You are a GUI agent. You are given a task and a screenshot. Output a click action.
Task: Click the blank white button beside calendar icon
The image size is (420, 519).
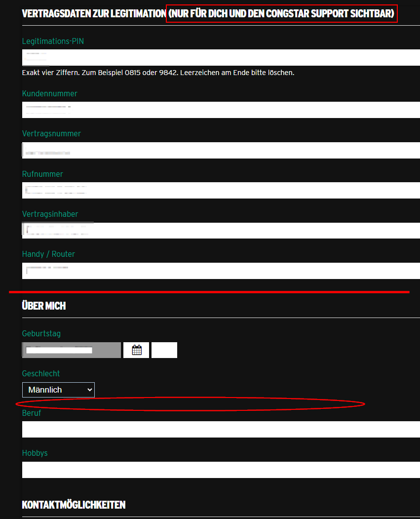pyautogui.click(x=164, y=350)
